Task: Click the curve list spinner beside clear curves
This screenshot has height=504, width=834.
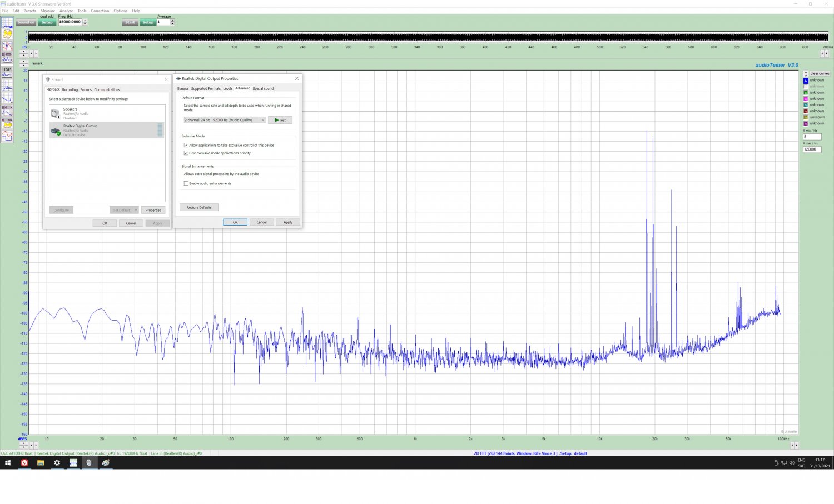Action: click(806, 74)
